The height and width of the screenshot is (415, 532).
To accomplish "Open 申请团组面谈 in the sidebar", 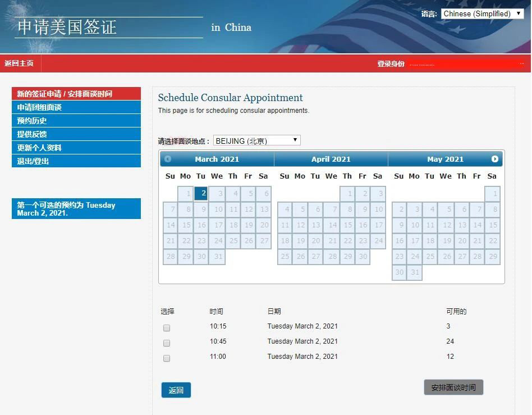I will [x=76, y=107].
